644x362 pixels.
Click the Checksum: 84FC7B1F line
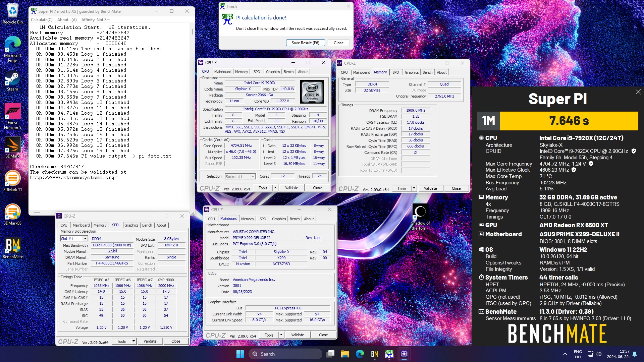(x=57, y=167)
